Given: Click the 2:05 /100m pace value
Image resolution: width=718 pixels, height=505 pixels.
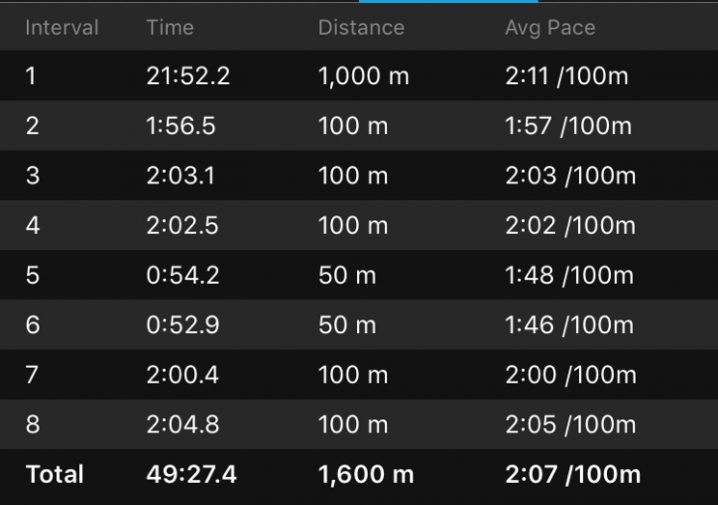Looking at the screenshot, I should click(x=570, y=424).
